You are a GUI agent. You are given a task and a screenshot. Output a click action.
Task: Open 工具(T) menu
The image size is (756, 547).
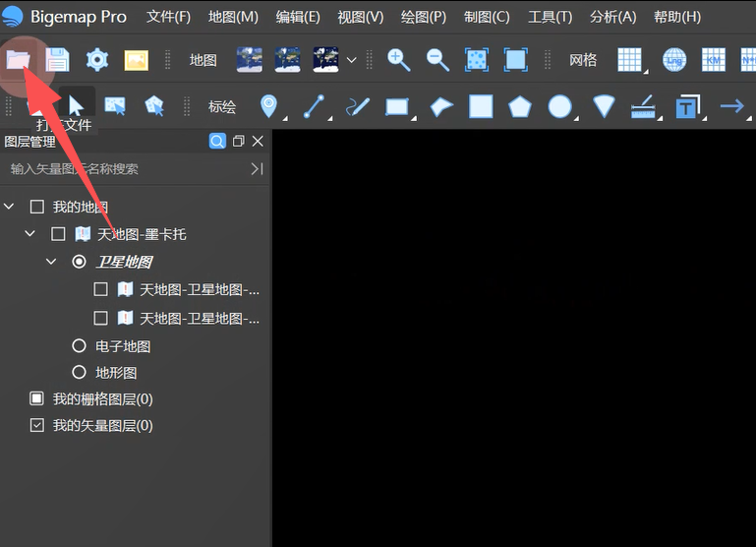(x=551, y=17)
